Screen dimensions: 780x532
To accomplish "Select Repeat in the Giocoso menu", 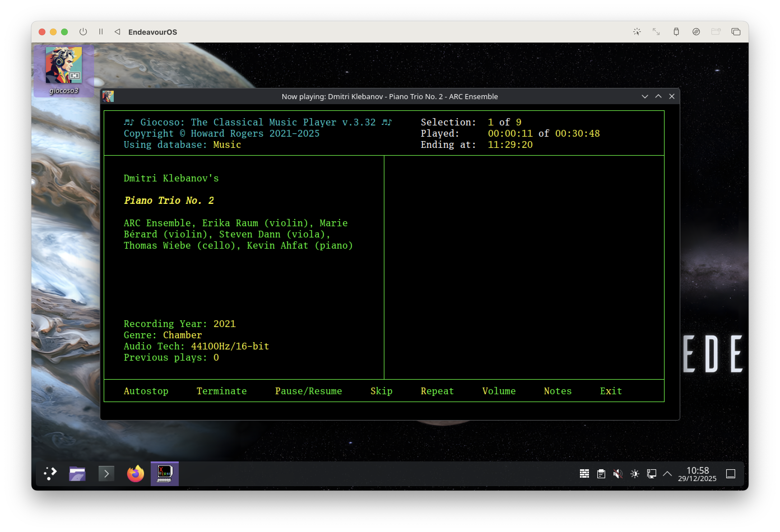I will [437, 391].
